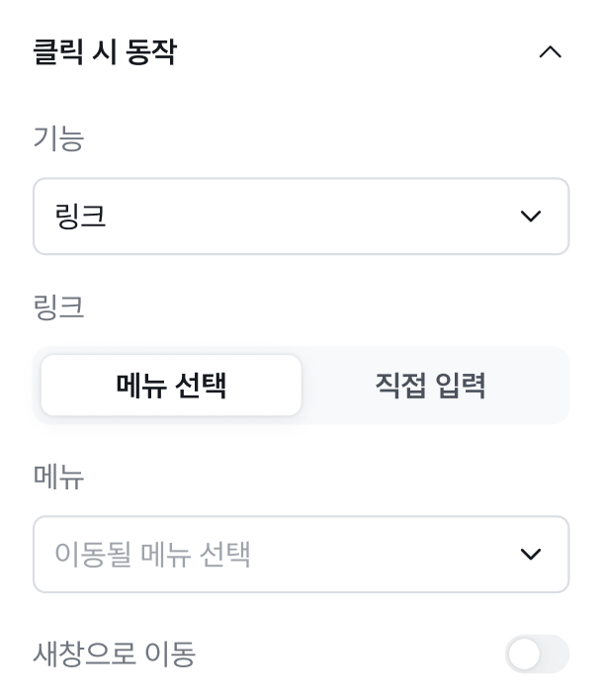Click the 새창으로 이동 label text
Screen dimensions: 604x700
click(115, 654)
